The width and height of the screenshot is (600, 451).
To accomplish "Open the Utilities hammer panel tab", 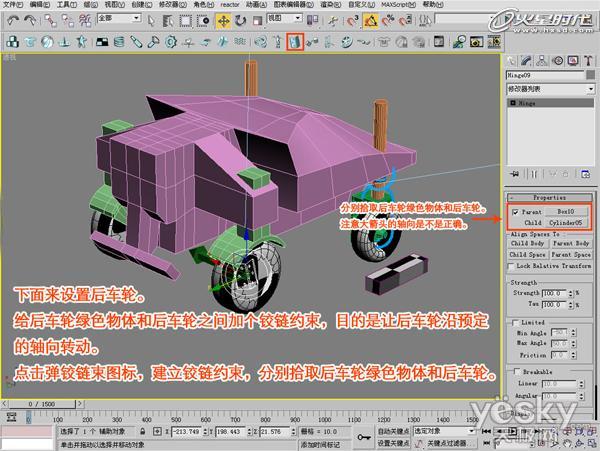I will 588,61.
